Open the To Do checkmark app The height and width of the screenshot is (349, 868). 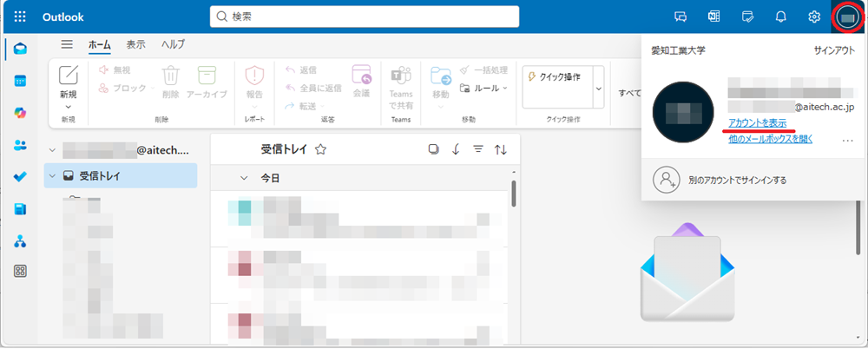pyautogui.click(x=20, y=177)
